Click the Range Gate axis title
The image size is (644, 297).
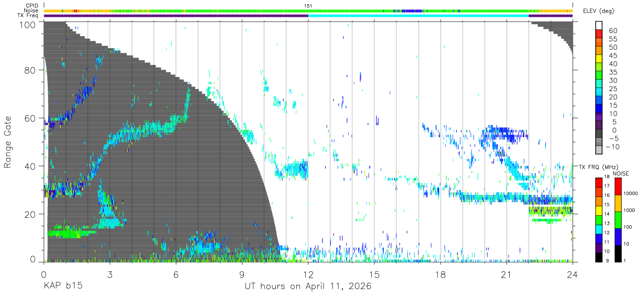point(8,142)
